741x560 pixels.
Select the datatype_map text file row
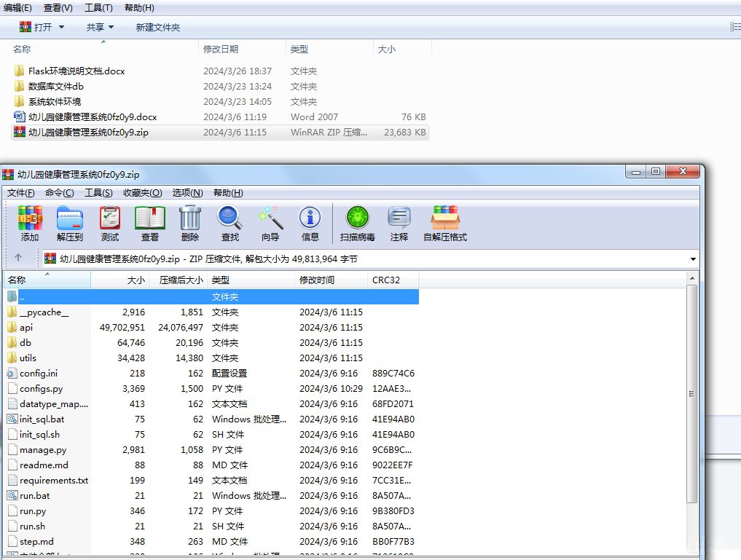tap(212, 403)
